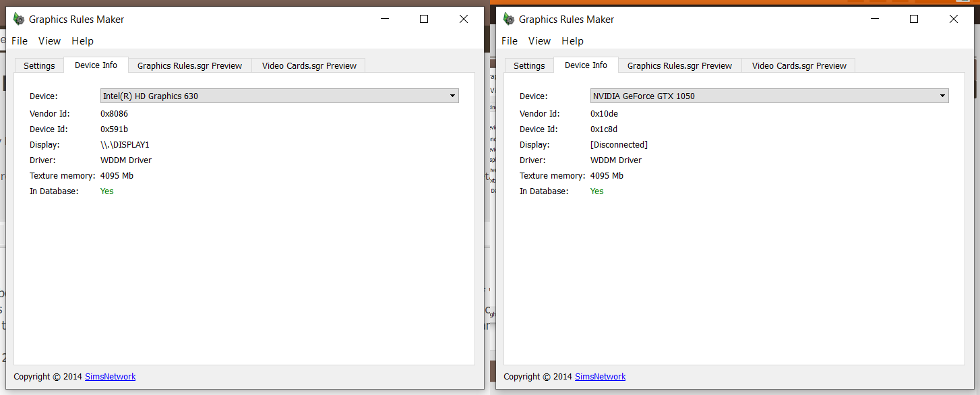This screenshot has height=395, width=980.
Task: Click 4095 Mb texture memory in left window
Action: point(117,176)
